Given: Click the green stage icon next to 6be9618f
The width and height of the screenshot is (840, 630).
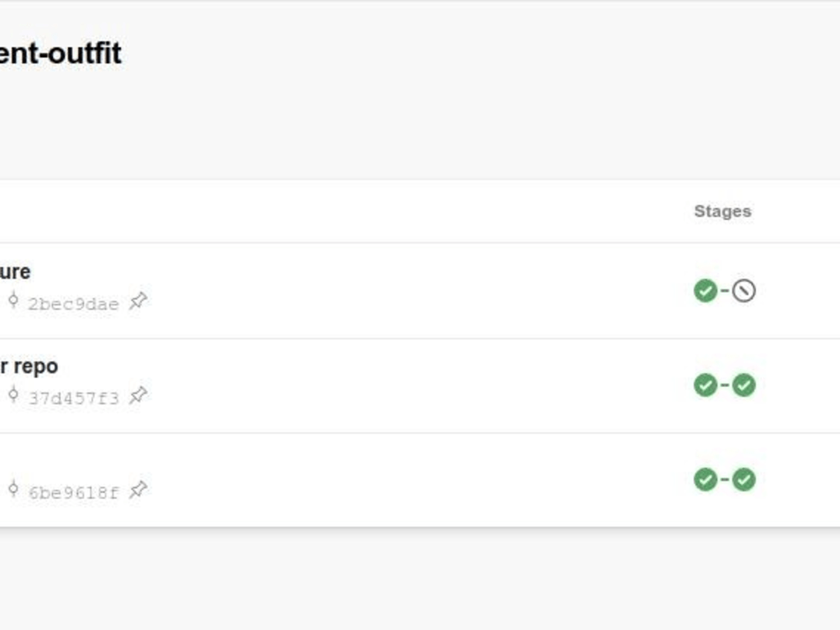Looking at the screenshot, I should (x=704, y=480).
